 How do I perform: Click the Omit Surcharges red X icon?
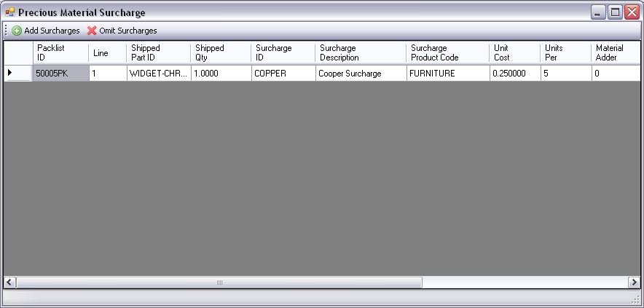92,31
